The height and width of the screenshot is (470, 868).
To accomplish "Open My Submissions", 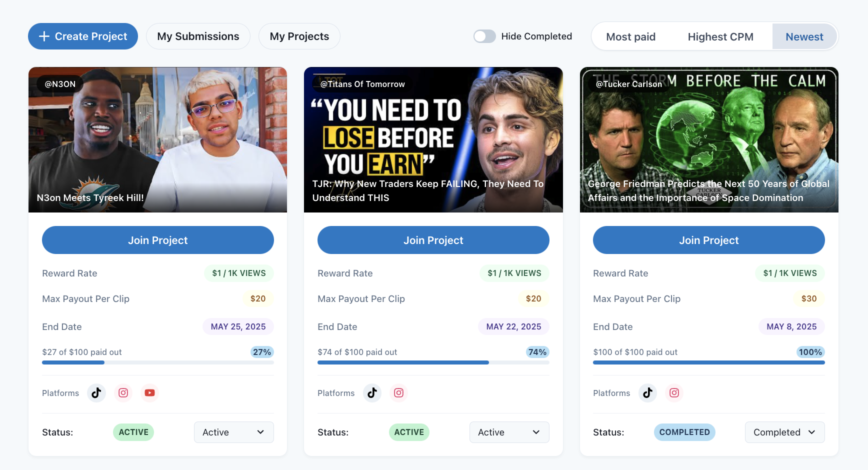I will 198,36.
